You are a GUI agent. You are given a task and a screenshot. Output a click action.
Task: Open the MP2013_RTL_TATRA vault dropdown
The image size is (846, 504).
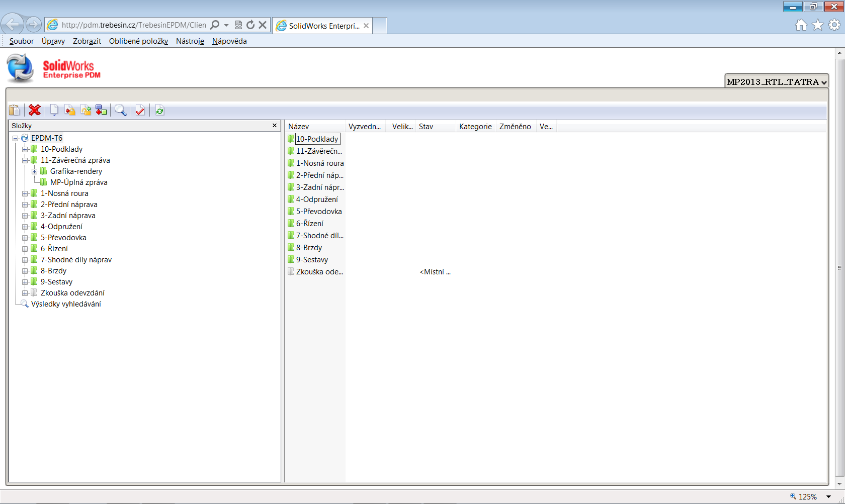[777, 82]
